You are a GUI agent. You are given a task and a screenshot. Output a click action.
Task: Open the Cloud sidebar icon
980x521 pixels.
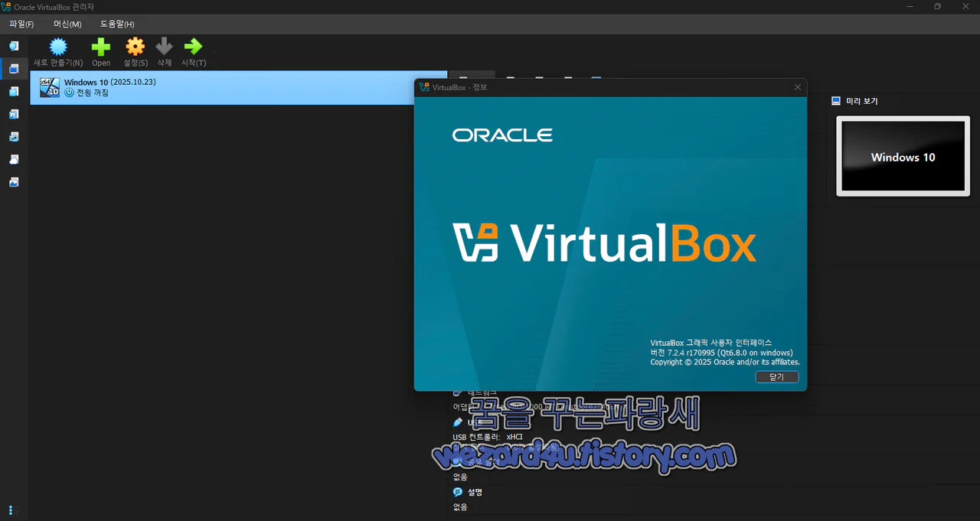14,159
